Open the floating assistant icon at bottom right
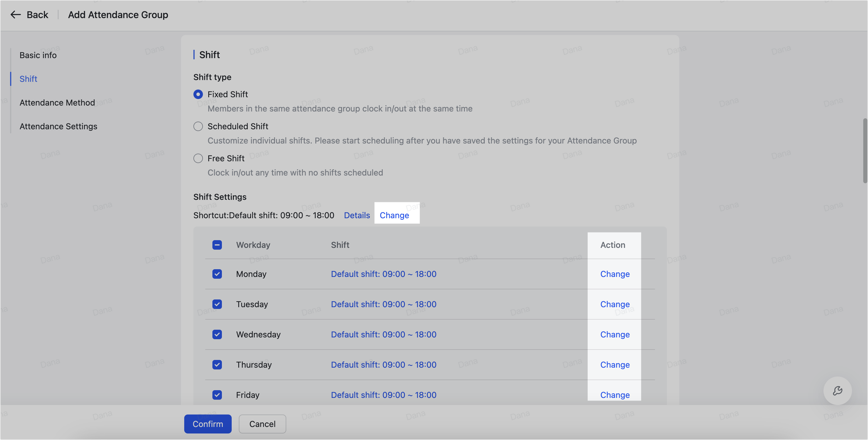The width and height of the screenshot is (868, 440). [x=838, y=390]
